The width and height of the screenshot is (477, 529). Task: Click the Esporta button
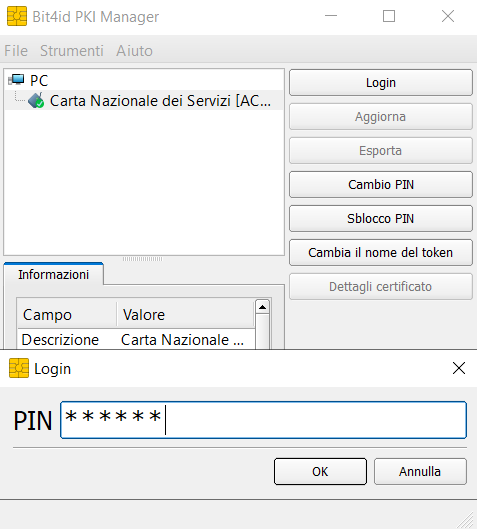381,151
